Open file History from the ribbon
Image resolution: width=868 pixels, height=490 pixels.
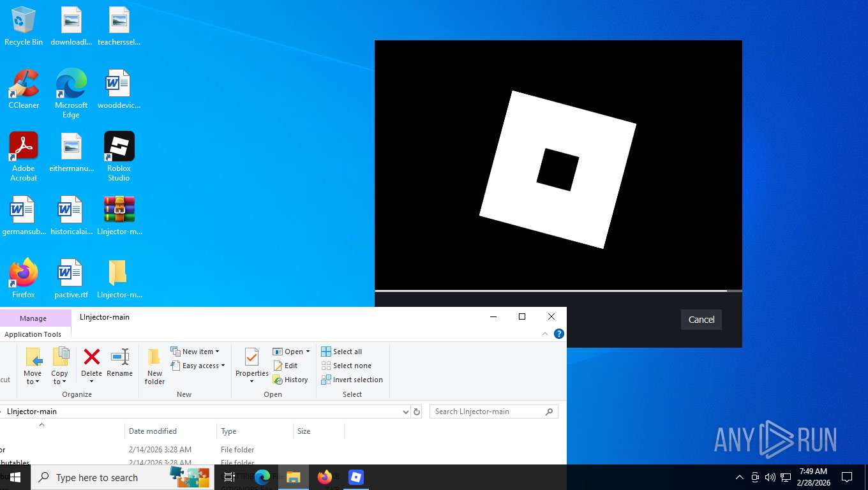tap(290, 380)
